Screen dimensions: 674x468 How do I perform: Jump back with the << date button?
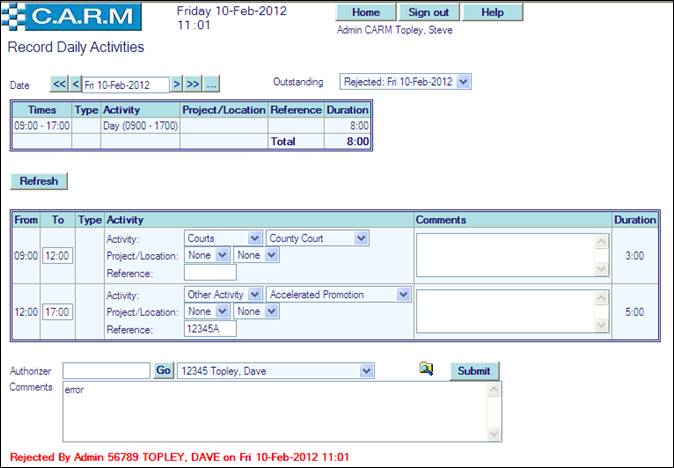(x=58, y=84)
